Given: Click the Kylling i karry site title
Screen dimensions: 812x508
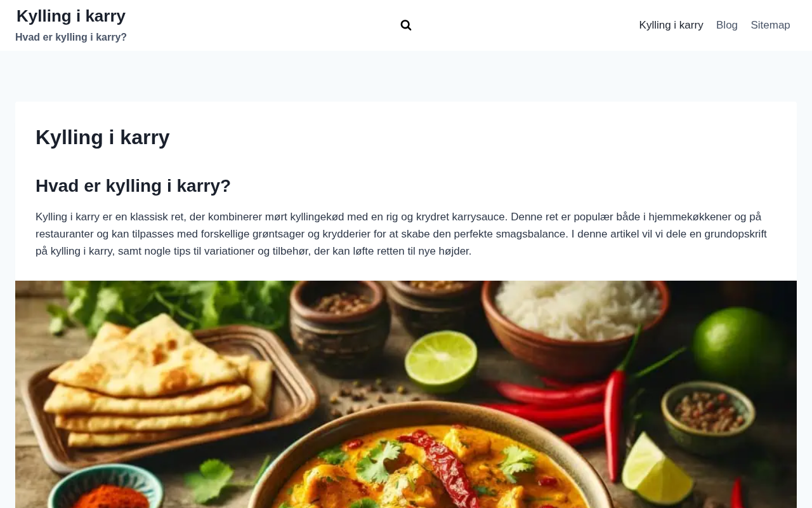Looking at the screenshot, I should pyautogui.click(x=71, y=16).
